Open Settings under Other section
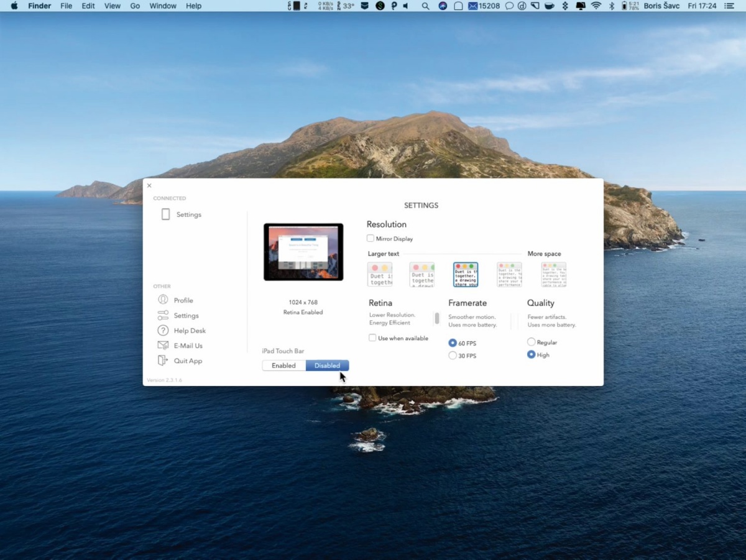 coord(186,316)
